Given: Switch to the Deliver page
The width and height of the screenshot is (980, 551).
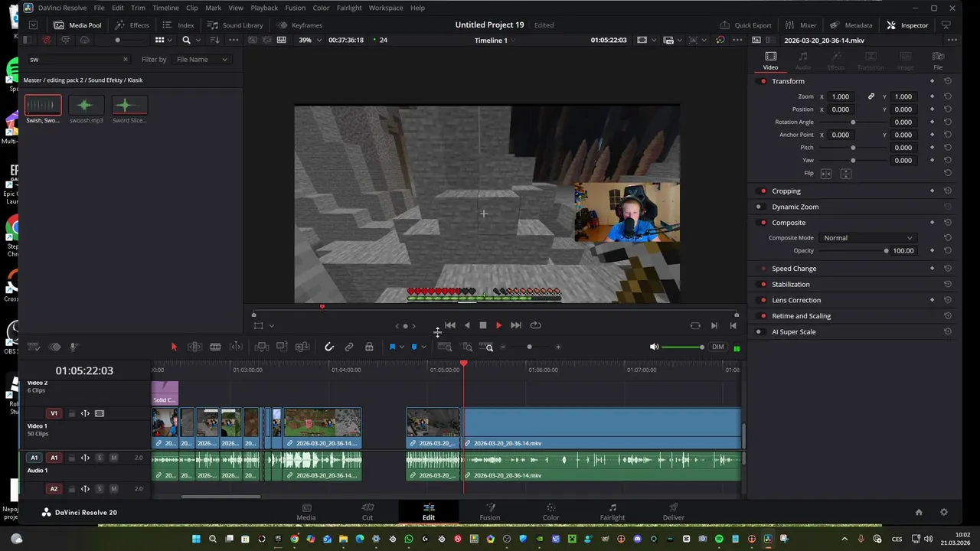Looking at the screenshot, I should coord(674,512).
